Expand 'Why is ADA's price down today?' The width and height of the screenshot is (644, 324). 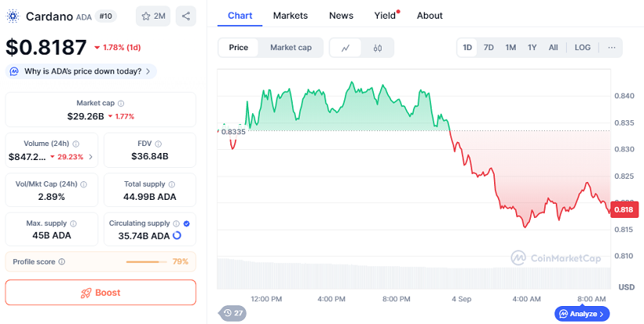tap(81, 72)
